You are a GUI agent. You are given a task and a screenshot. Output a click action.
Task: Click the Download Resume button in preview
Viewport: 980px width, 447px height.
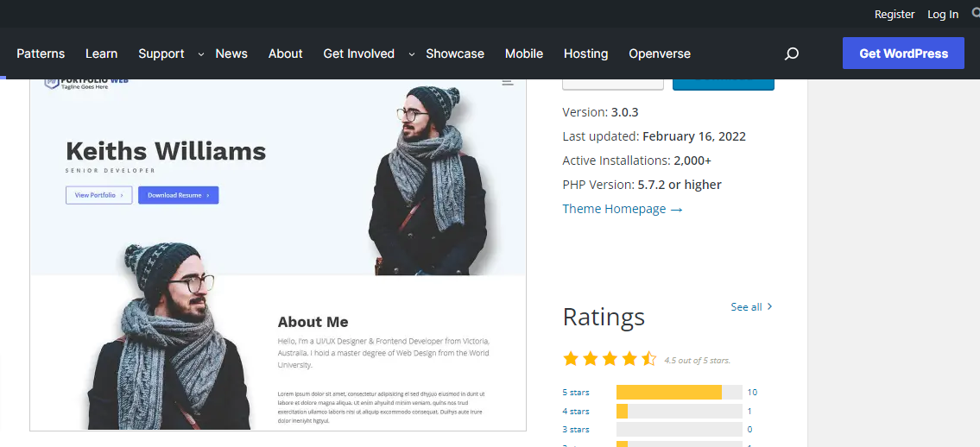coord(178,195)
